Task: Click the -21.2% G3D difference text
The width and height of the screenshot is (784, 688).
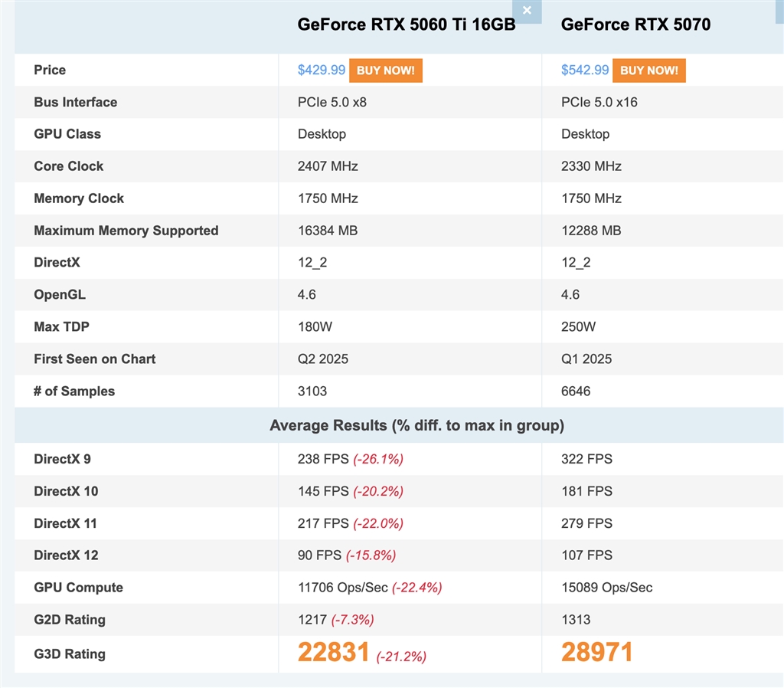Action: (401, 657)
